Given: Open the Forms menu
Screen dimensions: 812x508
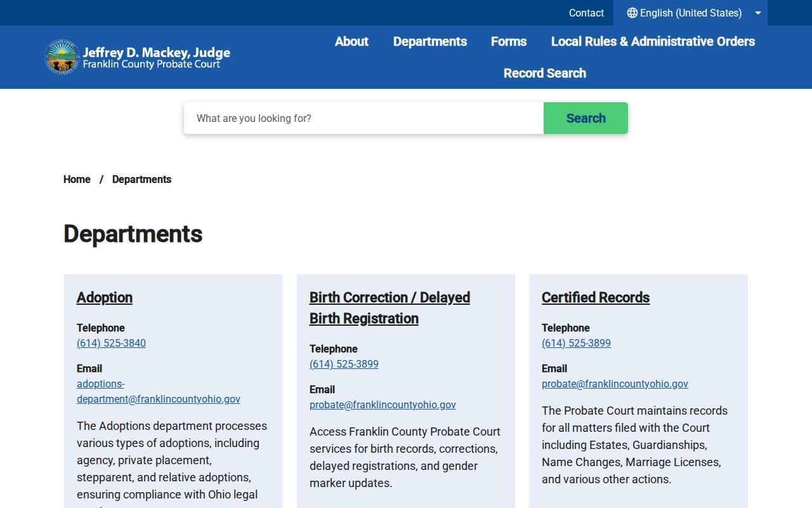Looking at the screenshot, I should pyautogui.click(x=509, y=41).
